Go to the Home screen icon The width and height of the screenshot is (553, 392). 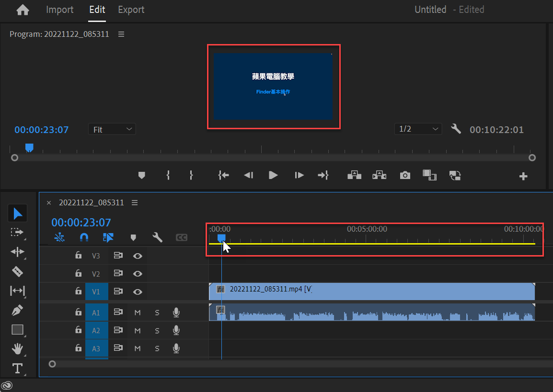pyautogui.click(x=23, y=10)
